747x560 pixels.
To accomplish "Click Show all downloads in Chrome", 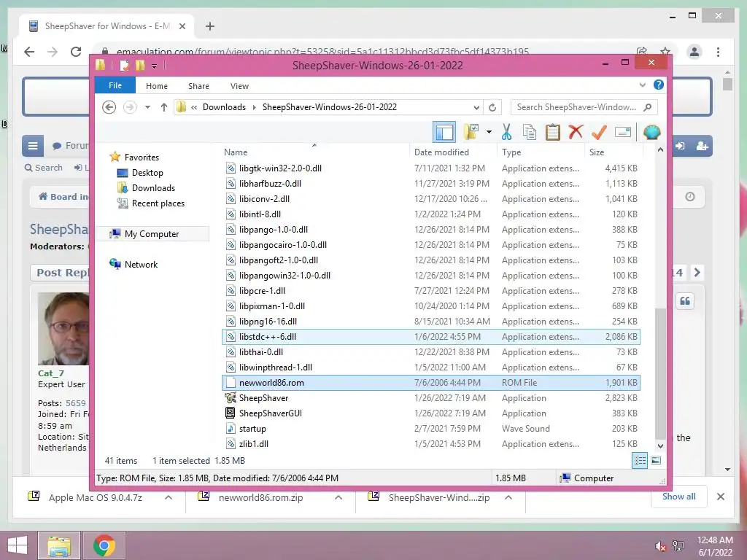I will [x=678, y=497].
